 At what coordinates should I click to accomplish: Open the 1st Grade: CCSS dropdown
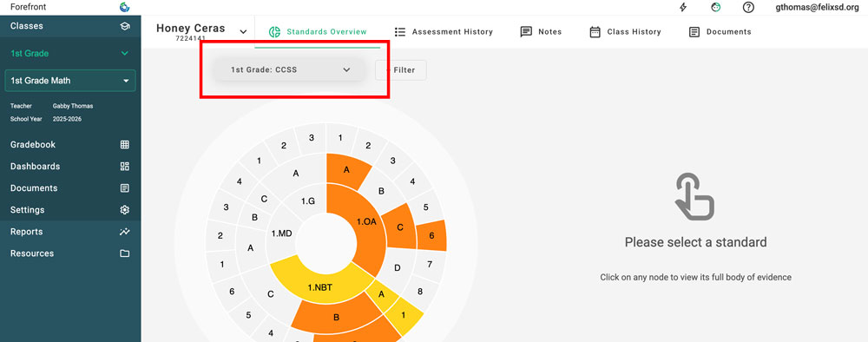290,69
